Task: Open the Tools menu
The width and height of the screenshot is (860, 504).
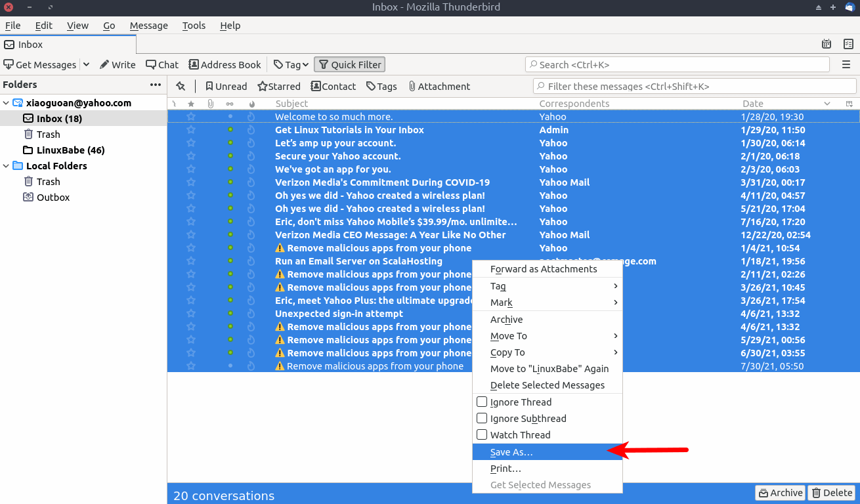Action: tap(194, 26)
